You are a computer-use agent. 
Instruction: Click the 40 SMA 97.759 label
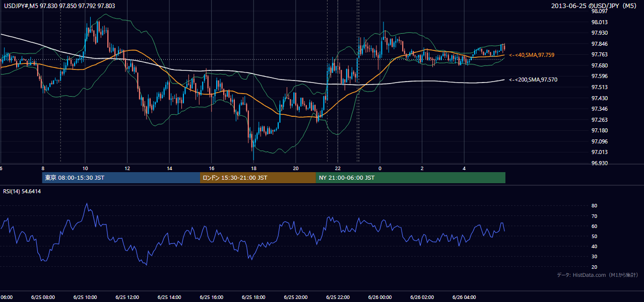(532, 55)
